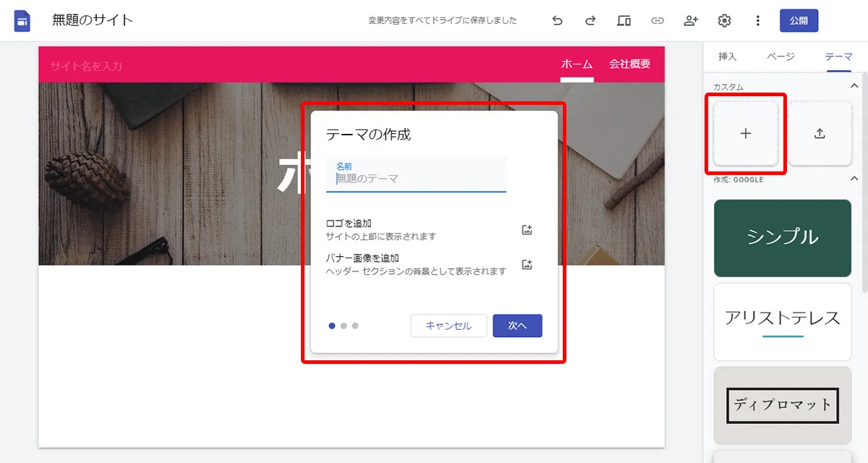Screen dimensions: 868x463
Task: Click the Undo icon in the toolbar
Action: 557,20
